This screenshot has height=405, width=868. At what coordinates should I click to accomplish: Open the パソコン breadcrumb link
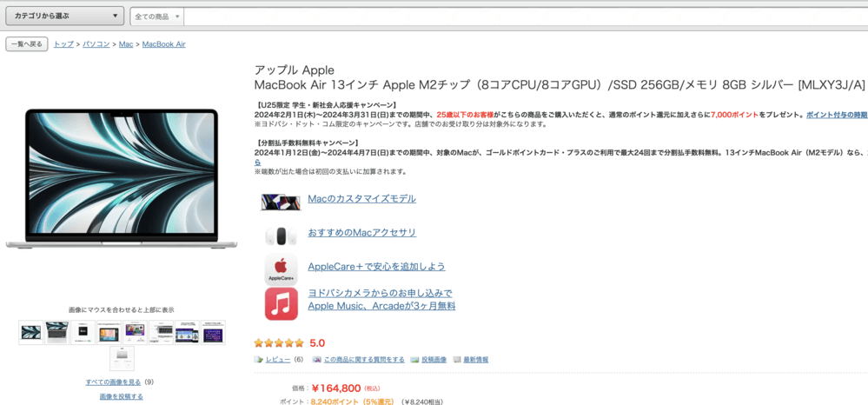point(96,44)
